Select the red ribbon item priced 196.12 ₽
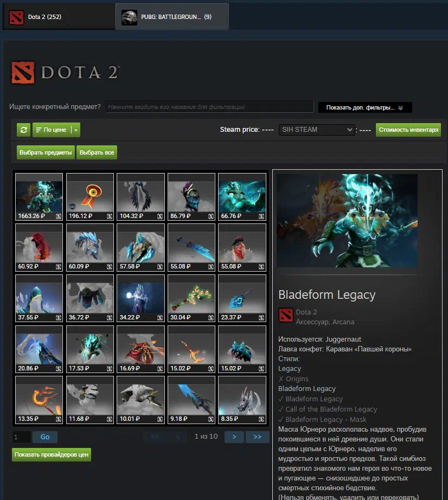 coord(90,197)
